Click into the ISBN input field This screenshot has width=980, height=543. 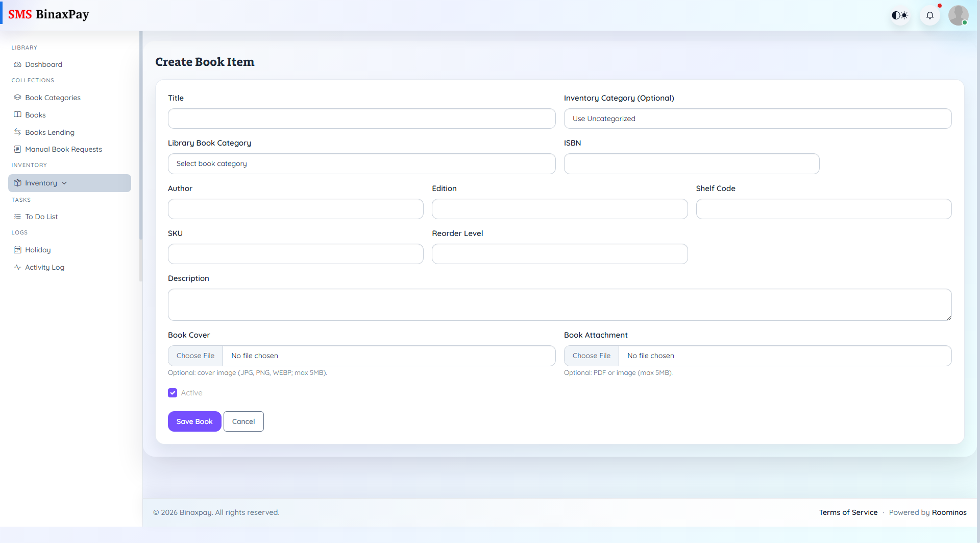[691, 164]
